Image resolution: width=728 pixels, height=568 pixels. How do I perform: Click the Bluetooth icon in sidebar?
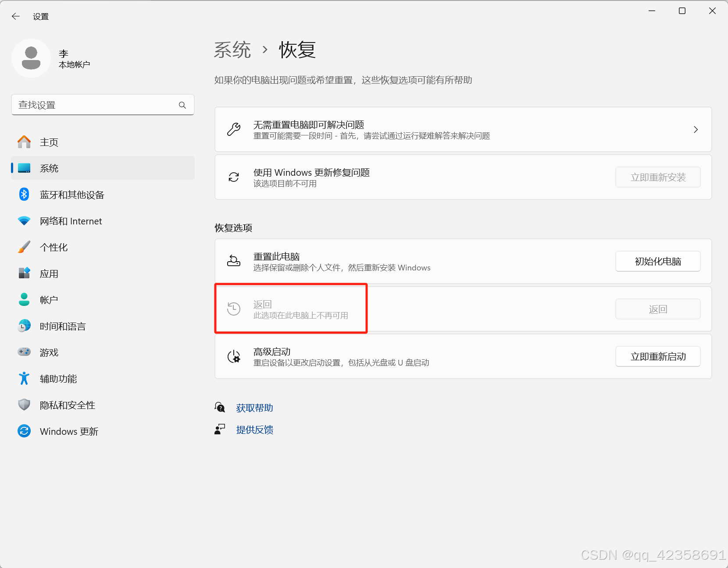coord(24,194)
